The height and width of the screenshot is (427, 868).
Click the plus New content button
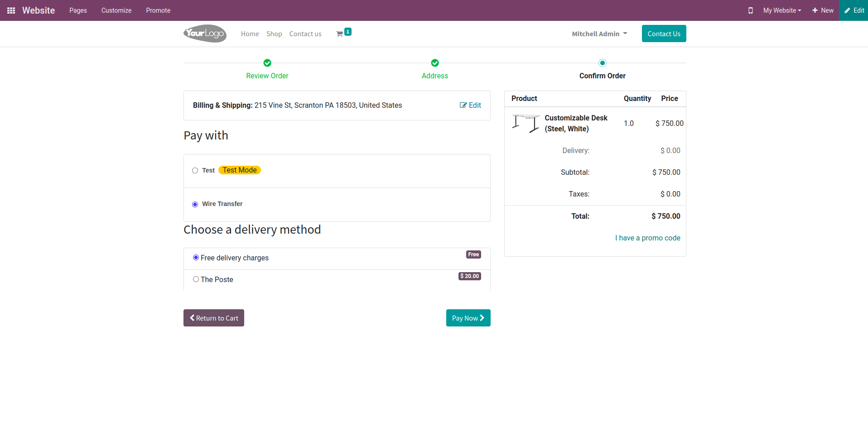click(x=823, y=10)
